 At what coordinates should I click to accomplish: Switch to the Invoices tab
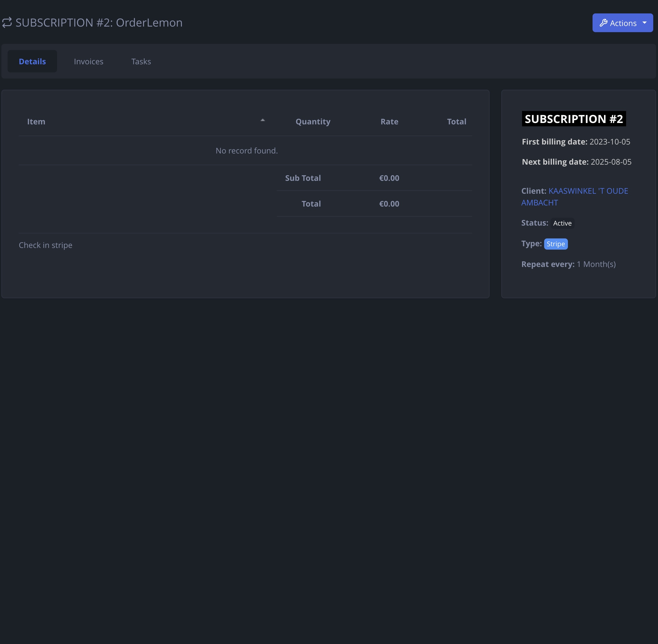pyautogui.click(x=89, y=61)
